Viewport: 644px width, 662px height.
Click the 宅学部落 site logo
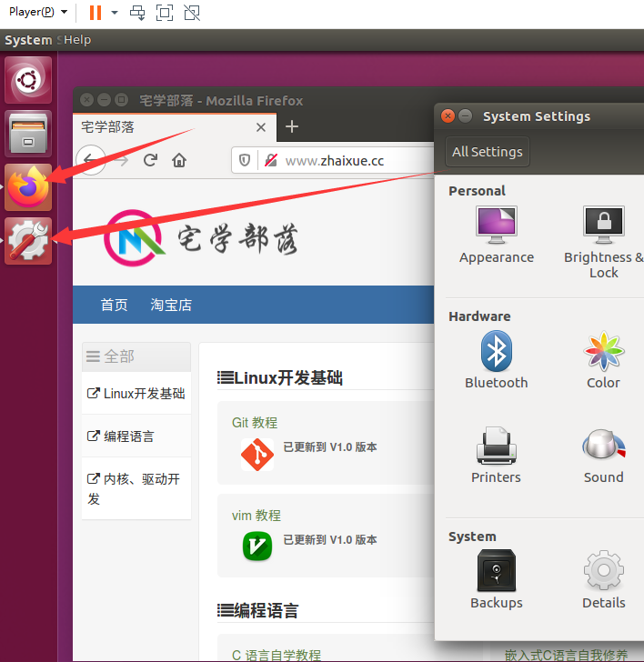201,238
